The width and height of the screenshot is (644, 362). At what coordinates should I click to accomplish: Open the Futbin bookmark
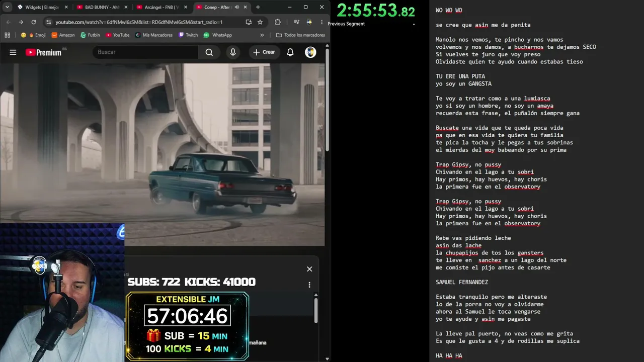point(90,35)
